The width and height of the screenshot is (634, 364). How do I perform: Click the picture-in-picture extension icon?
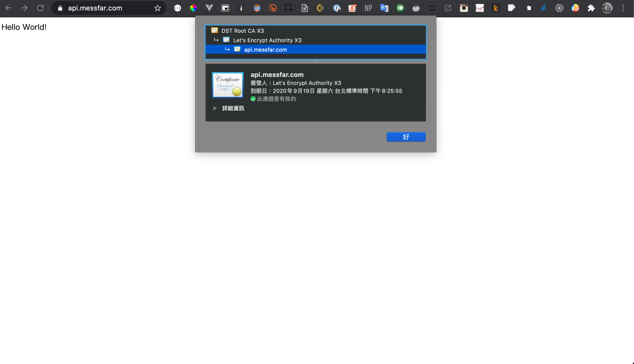tap(225, 8)
